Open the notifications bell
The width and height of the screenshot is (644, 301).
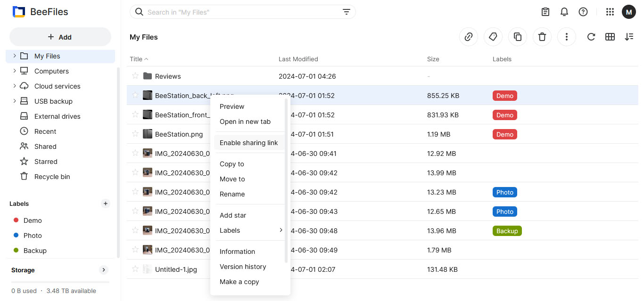point(564,12)
